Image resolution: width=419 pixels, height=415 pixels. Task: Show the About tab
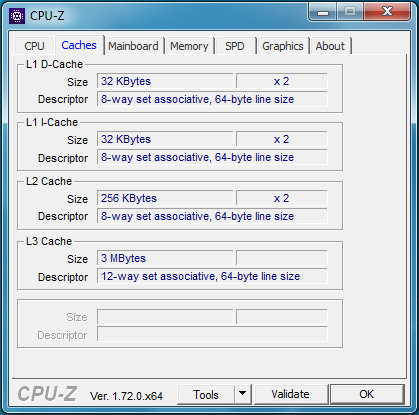click(x=330, y=46)
